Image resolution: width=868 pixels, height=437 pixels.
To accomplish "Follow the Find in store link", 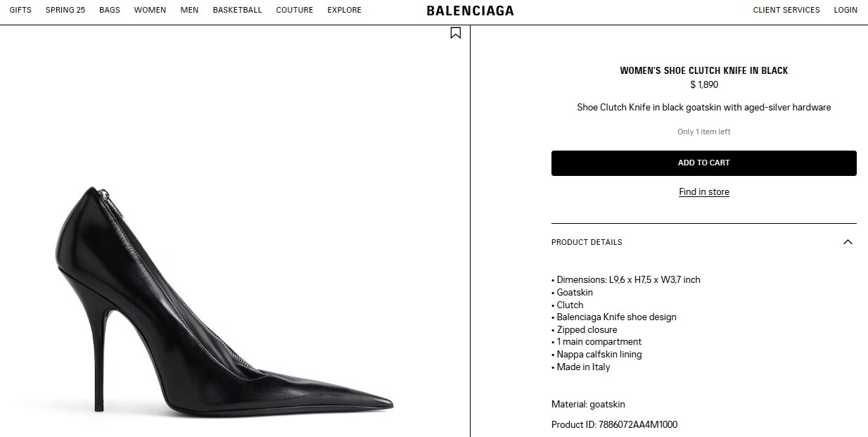I will [x=704, y=192].
